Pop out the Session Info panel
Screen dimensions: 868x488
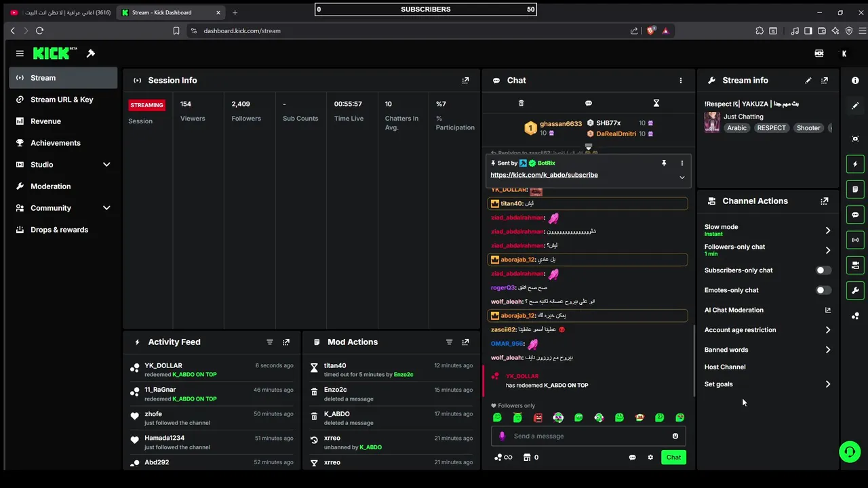click(465, 80)
